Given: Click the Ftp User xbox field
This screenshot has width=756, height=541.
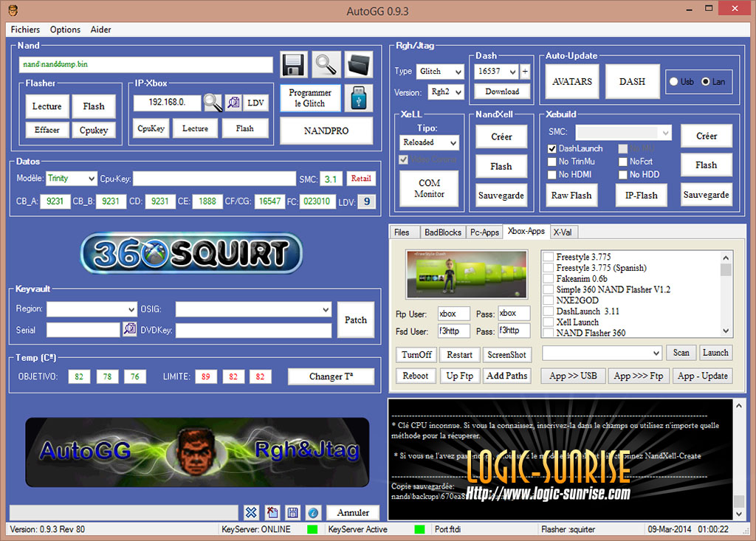Looking at the screenshot, I should pyautogui.click(x=453, y=314).
